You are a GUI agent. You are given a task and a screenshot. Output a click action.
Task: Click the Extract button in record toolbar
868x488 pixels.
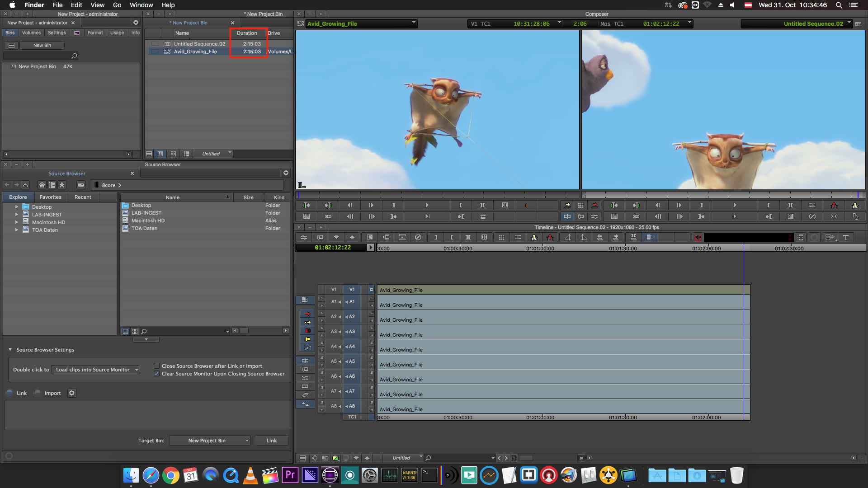coord(855,205)
